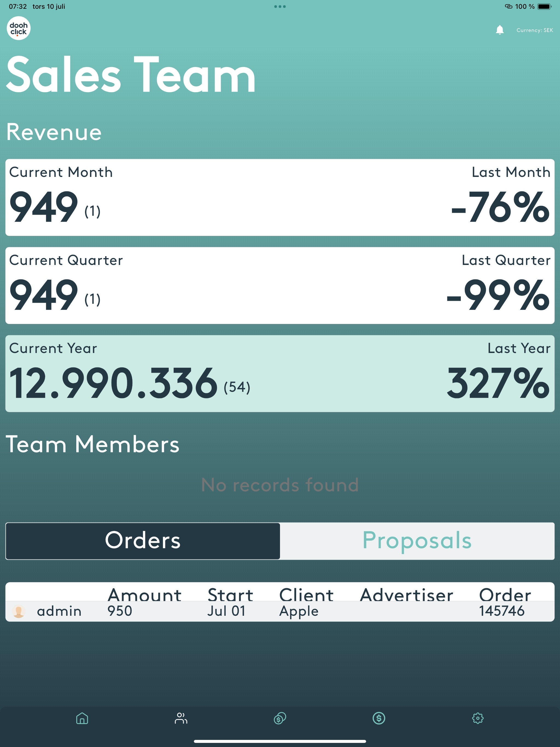Open notifications bell icon

click(x=500, y=30)
